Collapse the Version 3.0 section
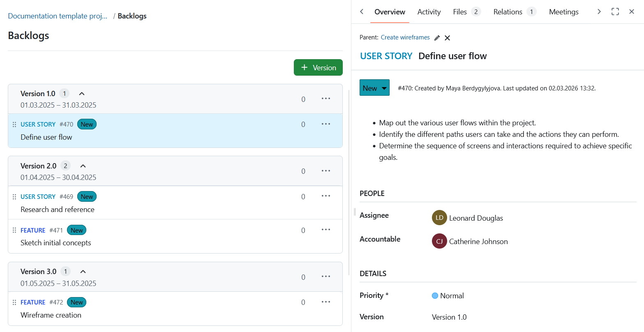Viewport: 644px width, 332px height. (x=83, y=271)
